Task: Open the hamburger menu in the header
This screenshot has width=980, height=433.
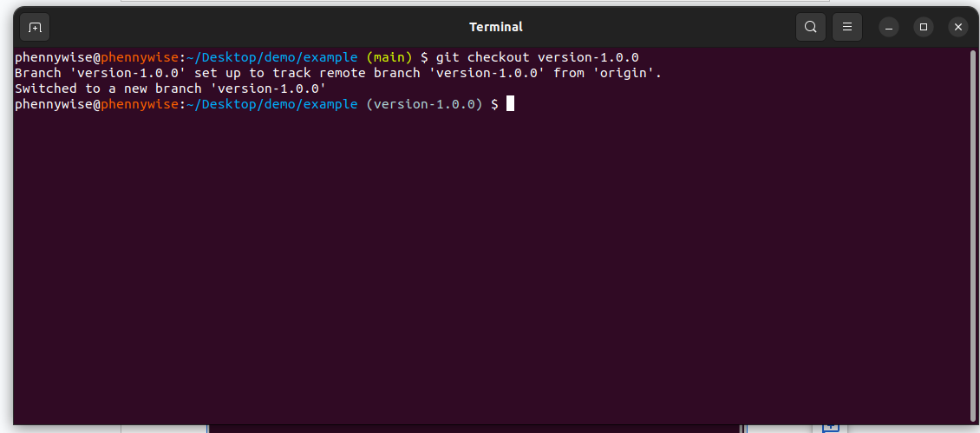Action: click(x=847, y=27)
